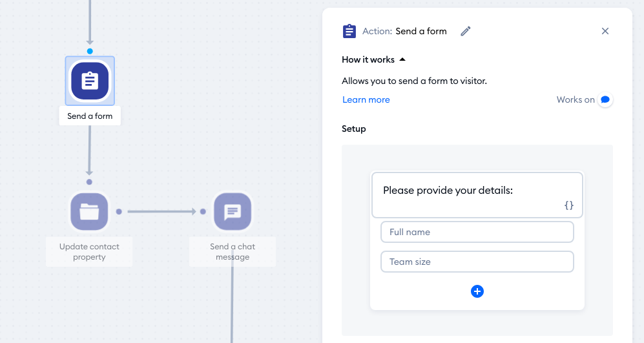Click the Full name form field
This screenshot has height=343, width=644.
click(x=477, y=232)
